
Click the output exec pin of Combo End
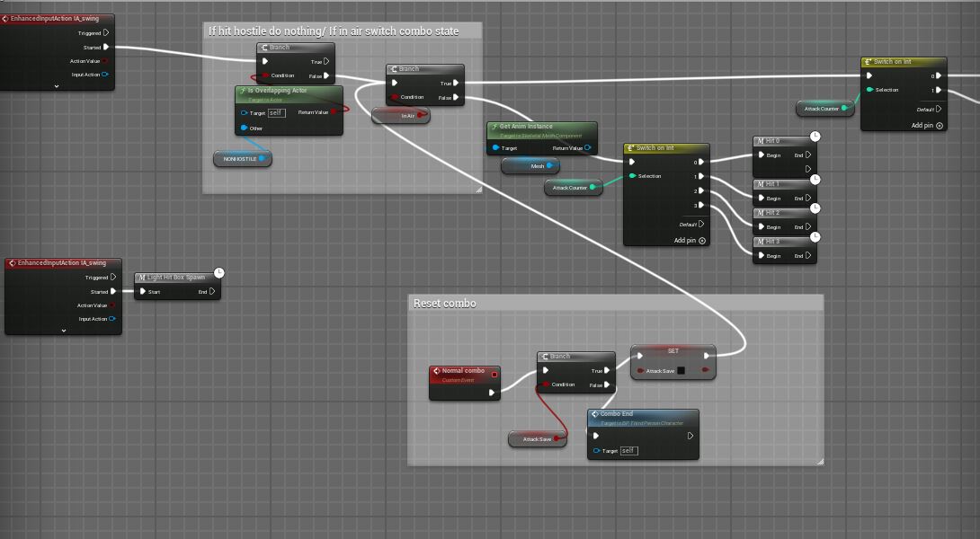690,436
